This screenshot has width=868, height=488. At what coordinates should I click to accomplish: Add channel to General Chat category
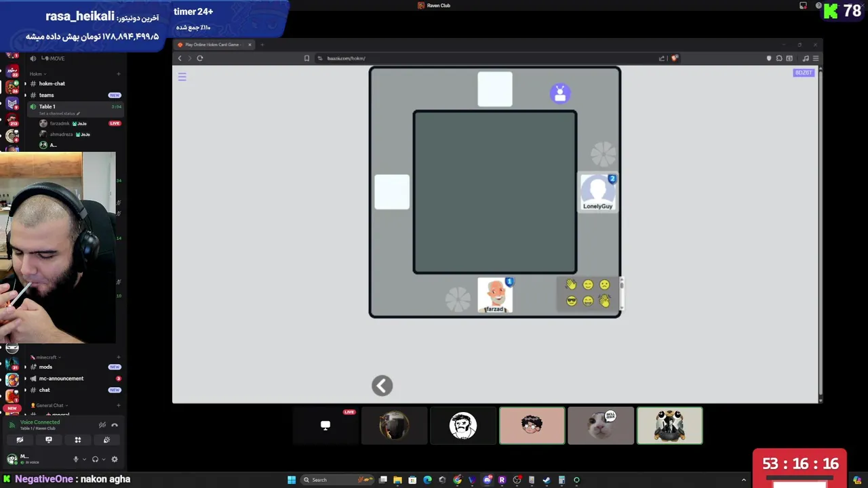click(118, 405)
